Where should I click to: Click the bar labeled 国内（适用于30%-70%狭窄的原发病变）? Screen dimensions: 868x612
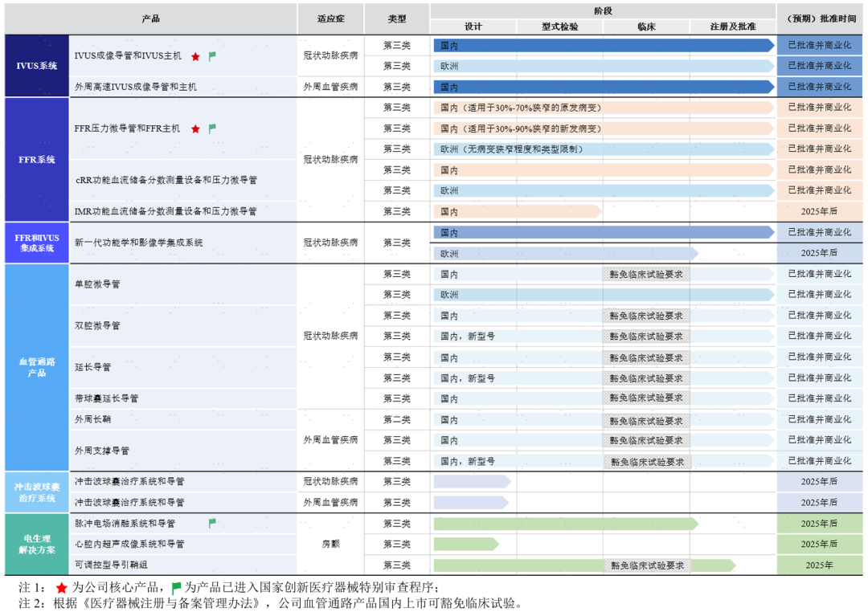(x=604, y=108)
